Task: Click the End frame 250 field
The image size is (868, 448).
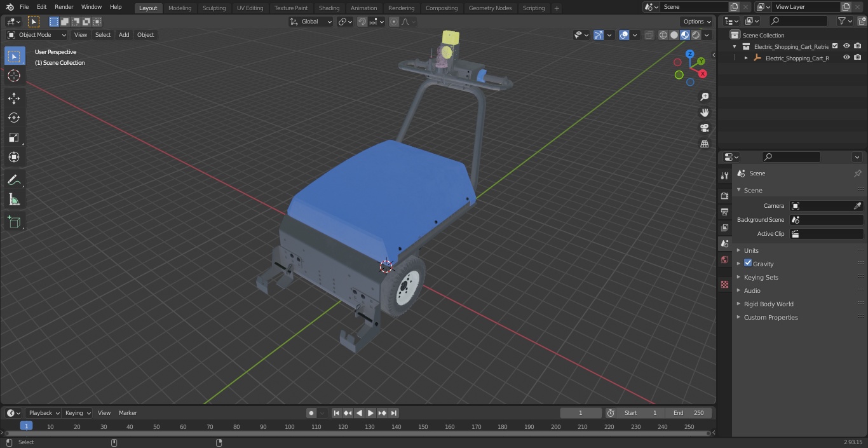Action: pos(689,413)
